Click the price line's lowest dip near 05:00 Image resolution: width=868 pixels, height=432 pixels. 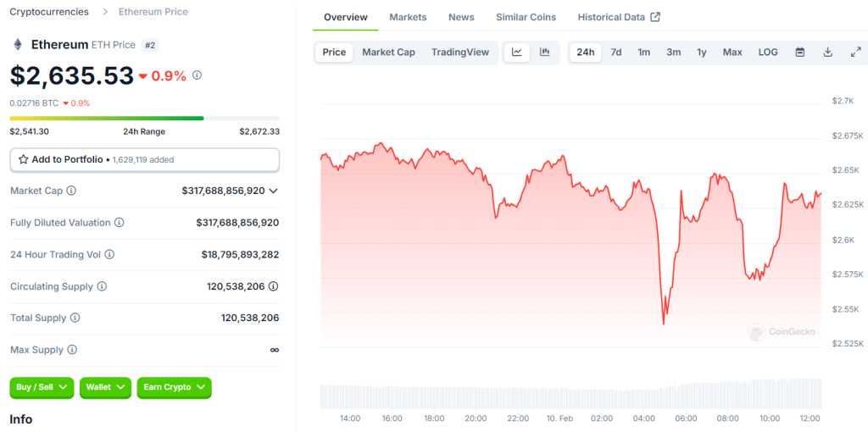click(x=664, y=323)
